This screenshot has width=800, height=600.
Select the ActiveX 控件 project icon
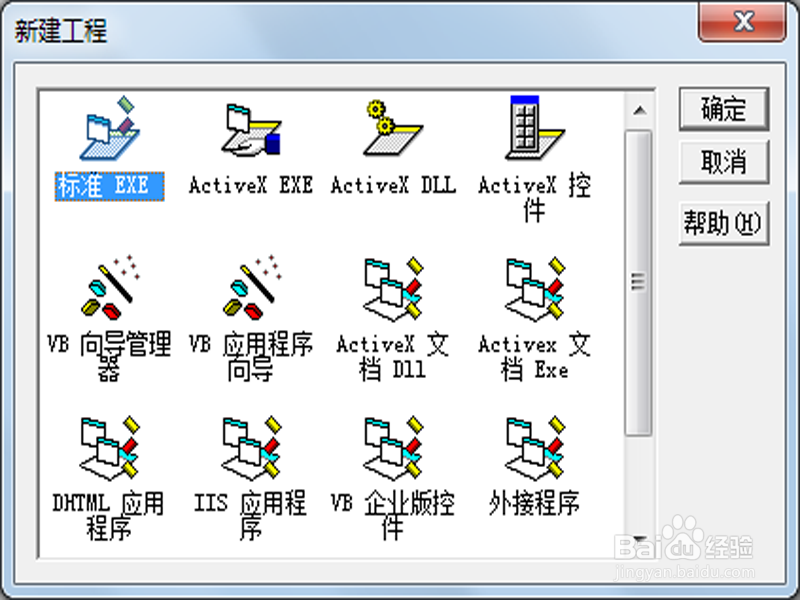click(x=535, y=128)
